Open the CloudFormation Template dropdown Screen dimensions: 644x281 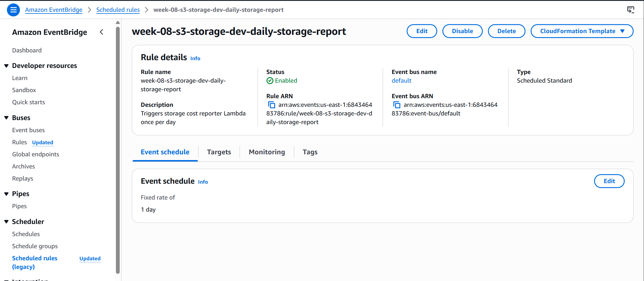coord(582,31)
